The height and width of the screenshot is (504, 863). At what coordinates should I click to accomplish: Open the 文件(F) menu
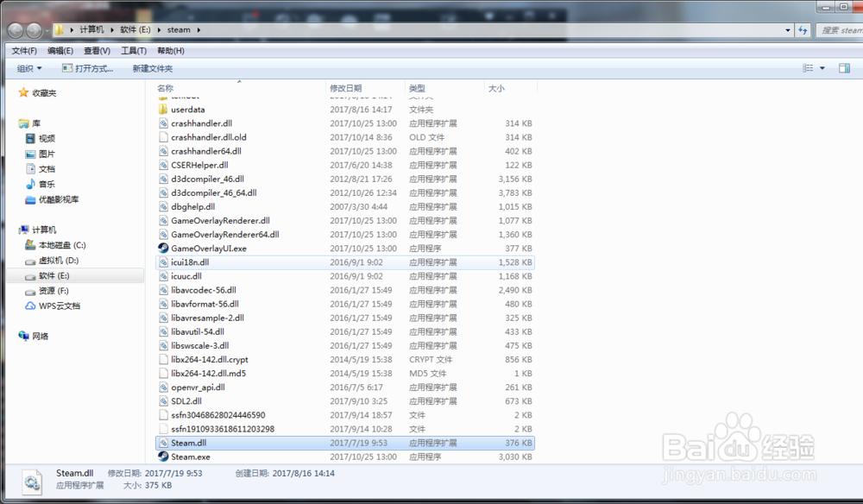(x=24, y=51)
